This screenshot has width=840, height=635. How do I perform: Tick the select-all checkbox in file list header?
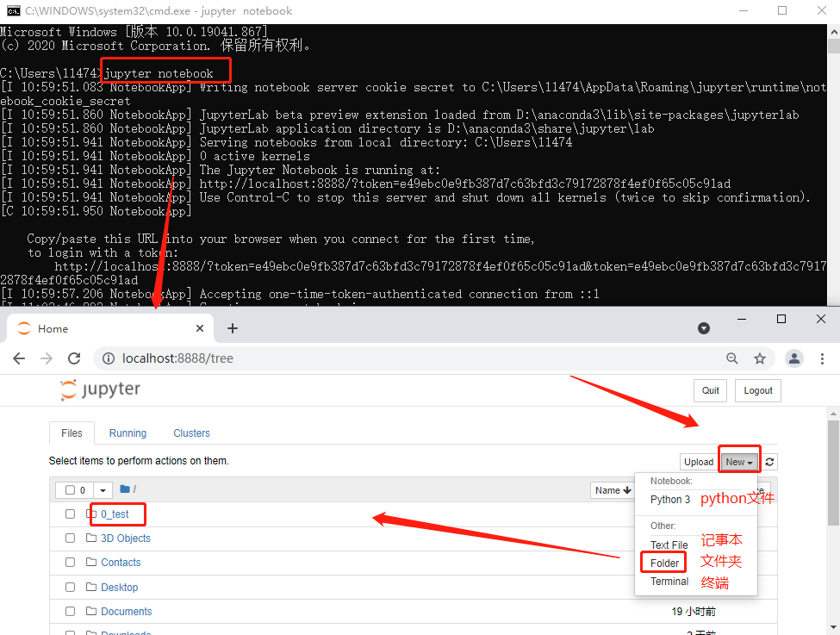point(70,489)
